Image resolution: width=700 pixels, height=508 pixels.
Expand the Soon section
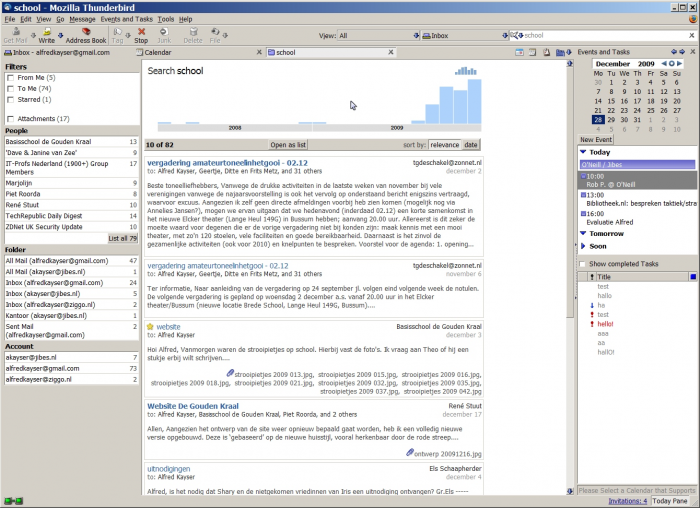point(583,246)
